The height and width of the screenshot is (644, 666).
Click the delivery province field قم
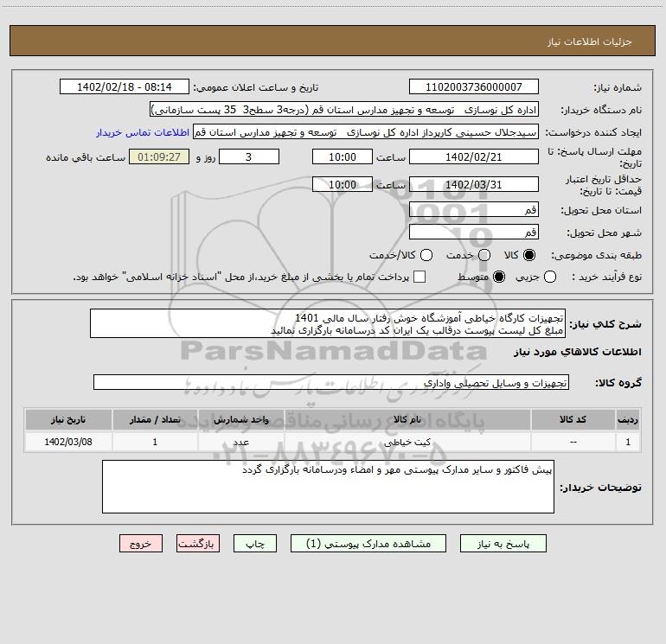pyautogui.click(x=474, y=209)
